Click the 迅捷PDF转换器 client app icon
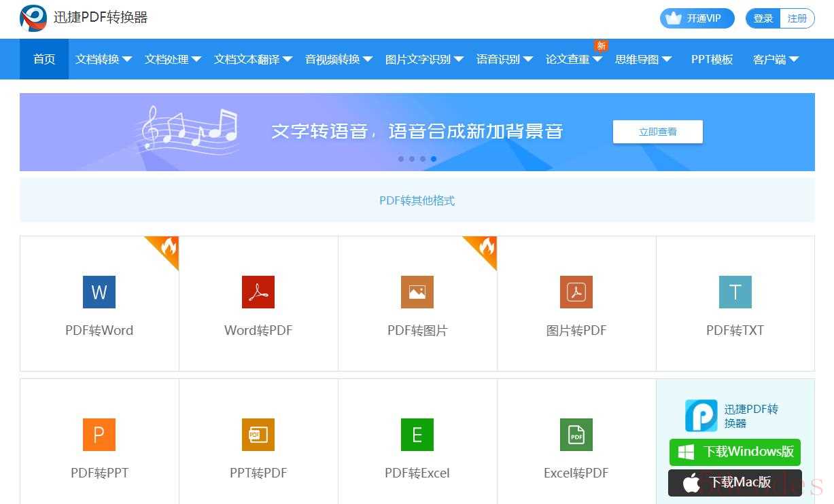Image resolution: width=834 pixels, height=504 pixels. [x=701, y=416]
